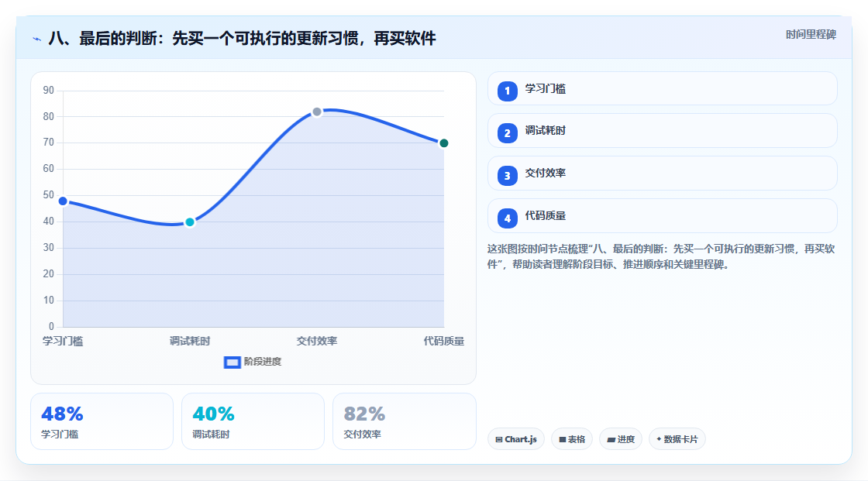The image size is (868, 481).
Task: Click the y-axis value 50
Action: coord(49,195)
